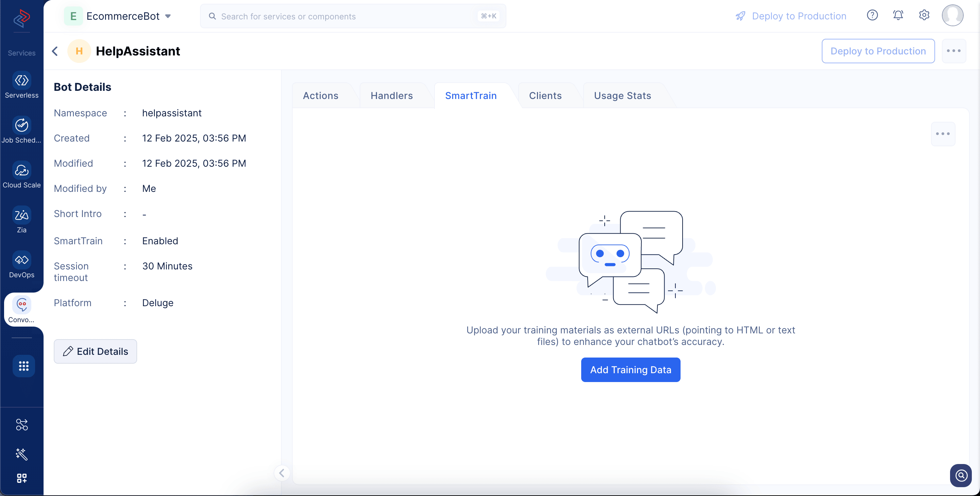This screenshot has width=980, height=496.
Task: Open the help question mark icon
Action: 872,16
